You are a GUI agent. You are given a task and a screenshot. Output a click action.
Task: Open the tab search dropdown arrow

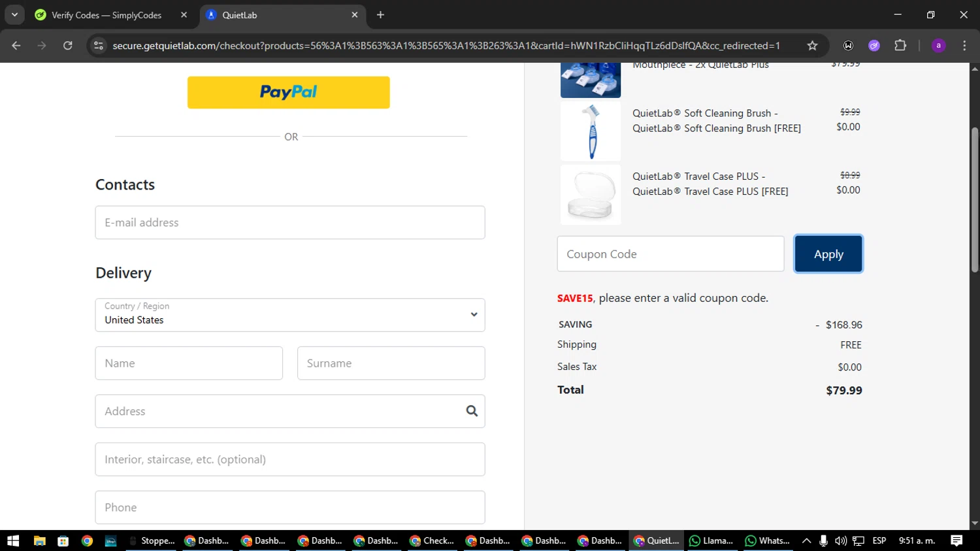(x=14, y=14)
